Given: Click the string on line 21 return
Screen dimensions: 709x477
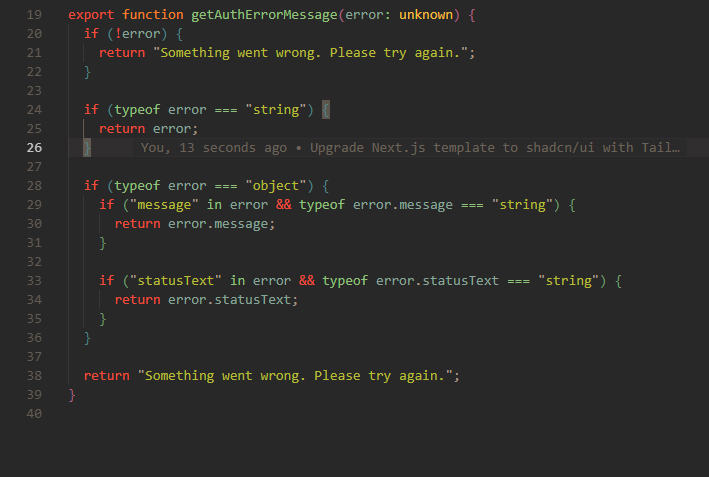Looking at the screenshot, I should click(x=310, y=53).
